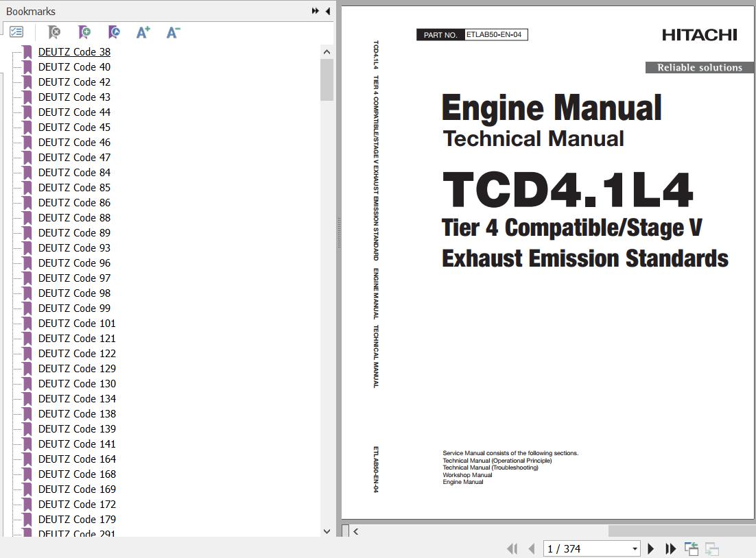Image resolution: width=756 pixels, height=558 pixels.
Task: Click the bookmark icon beside DEUTZ Code 121
Action: click(x=27, y=339)
